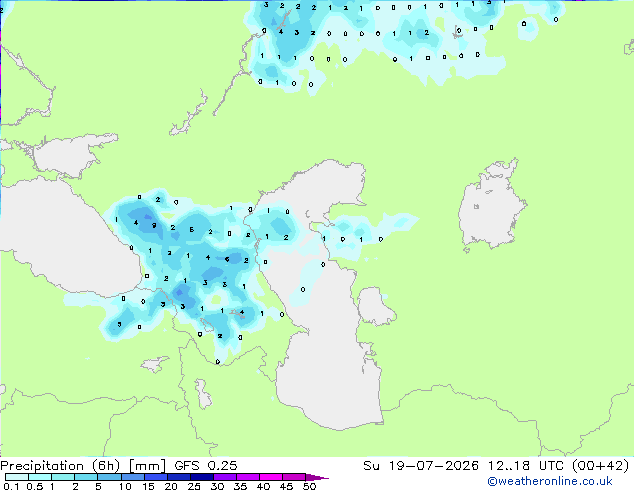Click legend value label '10'
634x490 pixels.
tap(125, 486)
